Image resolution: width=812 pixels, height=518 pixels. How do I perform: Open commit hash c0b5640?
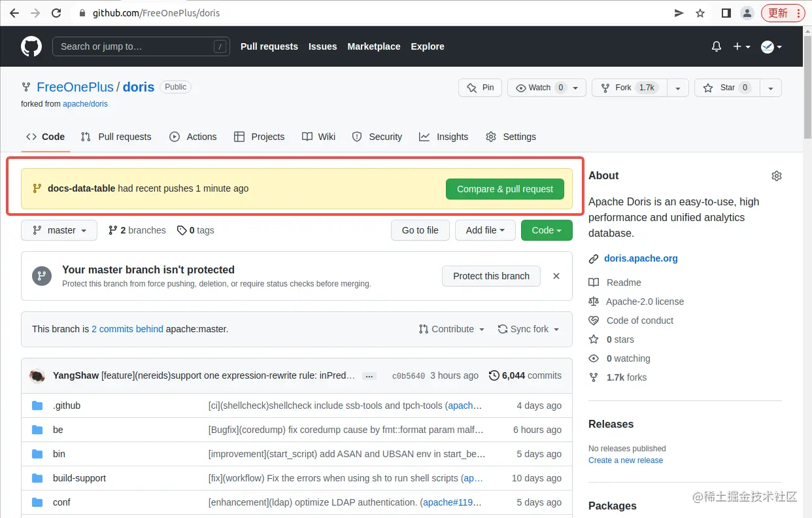[x=409, y=376]
